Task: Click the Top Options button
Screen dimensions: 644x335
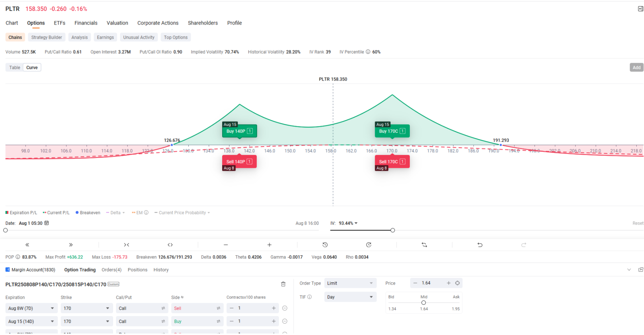Action: pyautogui.click(x=175, y=37)
